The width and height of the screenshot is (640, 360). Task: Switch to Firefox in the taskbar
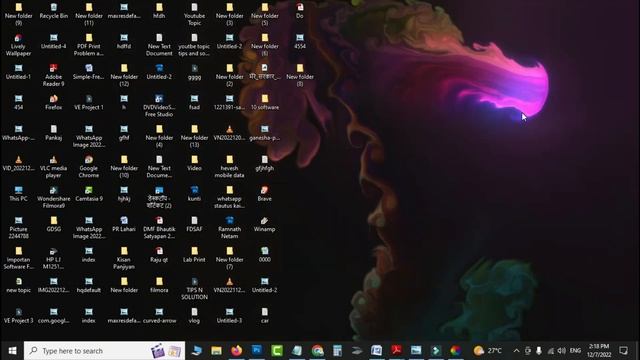(236, 351)
